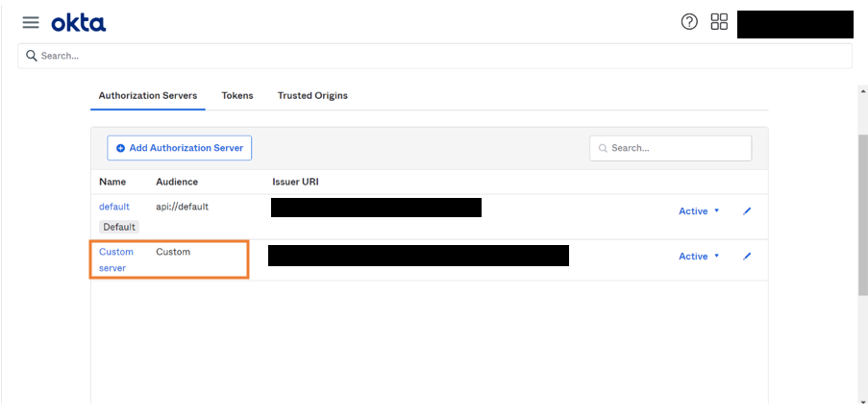Screen dimensions: 868x418
Task: Switch to the Tokens tab
Action: pos(237,96)
